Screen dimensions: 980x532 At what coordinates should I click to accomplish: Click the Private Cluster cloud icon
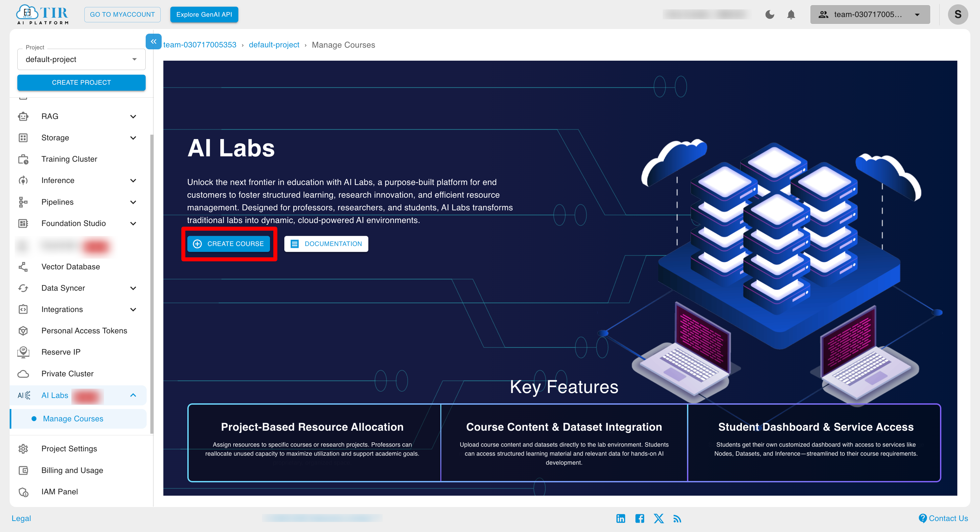pos(23,374)
